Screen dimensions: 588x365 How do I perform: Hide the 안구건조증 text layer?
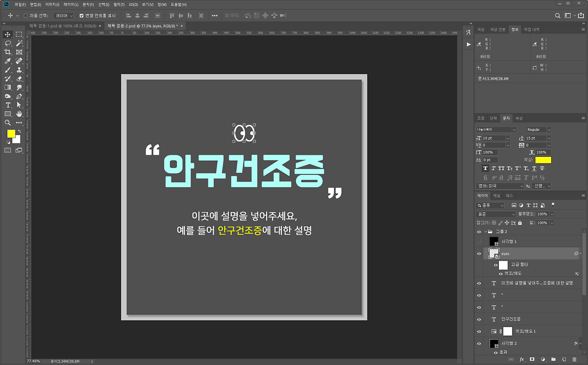[x=479, y=319]
